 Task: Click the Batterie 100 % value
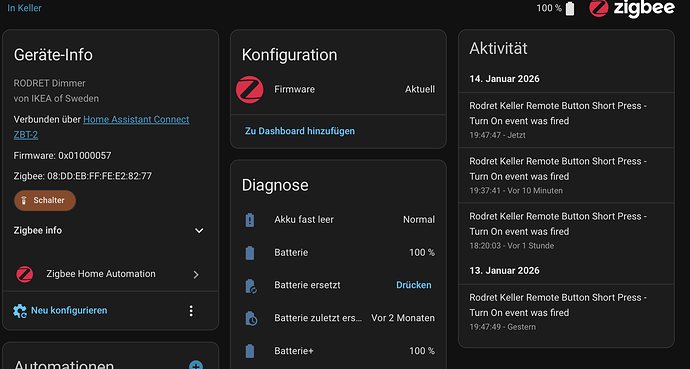pos(422,252)
